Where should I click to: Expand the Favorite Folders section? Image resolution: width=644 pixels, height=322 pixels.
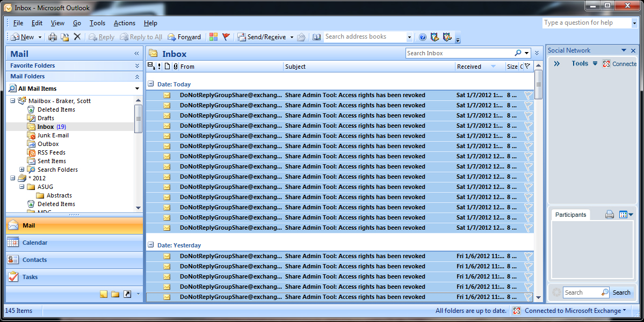[137, 65]
